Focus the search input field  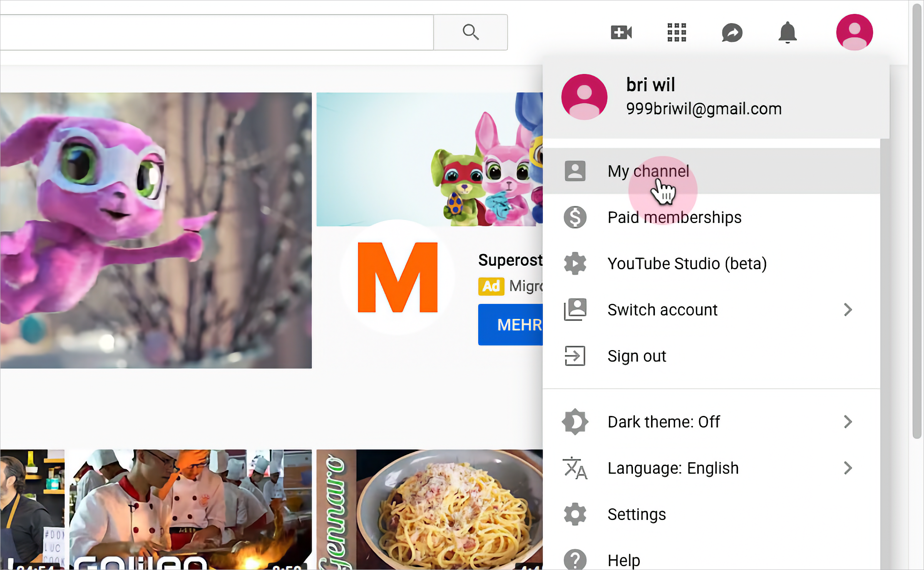(217, 32)
